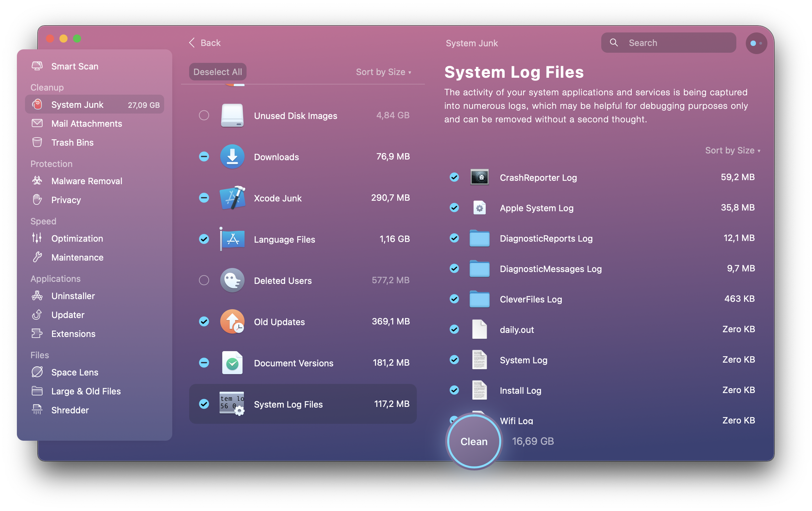Click the Back navigation button
Viewport: 812px width, 511px height.
tap(204, 42)
